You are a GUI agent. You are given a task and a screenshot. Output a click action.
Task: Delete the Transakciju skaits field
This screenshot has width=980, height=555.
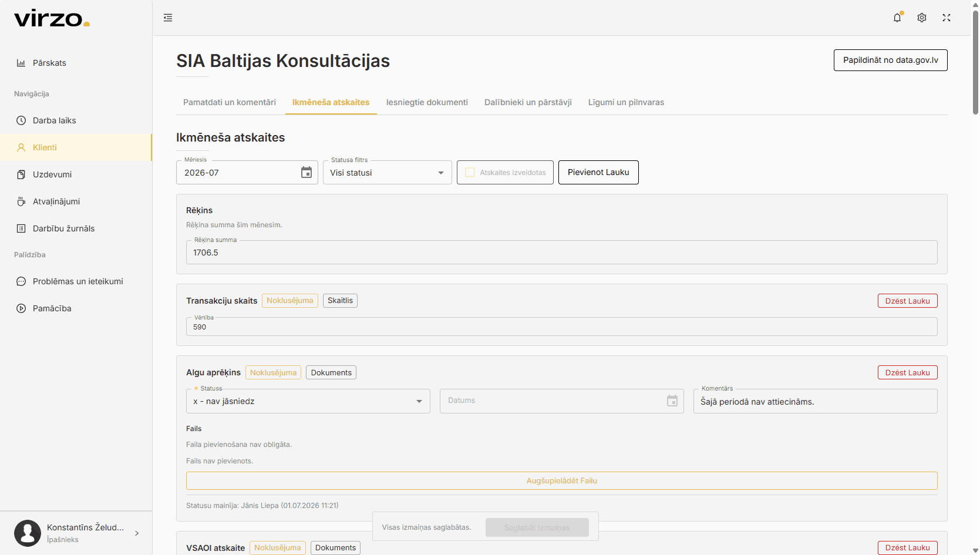coord(907,301)
